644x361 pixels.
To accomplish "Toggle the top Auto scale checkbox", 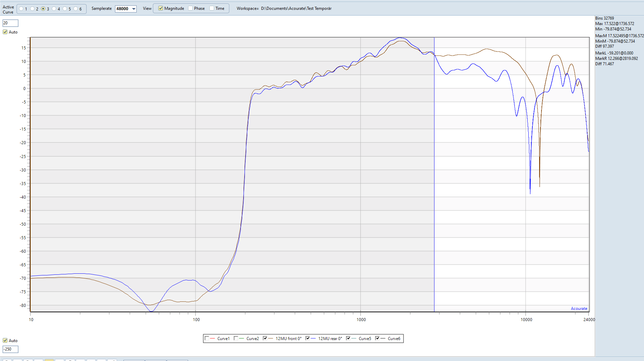I will click(x=5, y=32).
